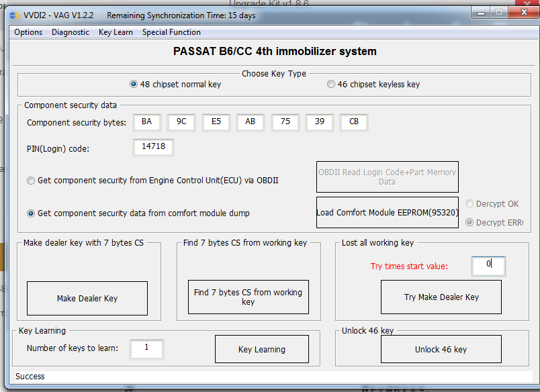Image resolution: width=540 pixels, height=392 pixels.
Task: Click the VVDI2 app icon in title bar
Action: click(x=15, y=15)
